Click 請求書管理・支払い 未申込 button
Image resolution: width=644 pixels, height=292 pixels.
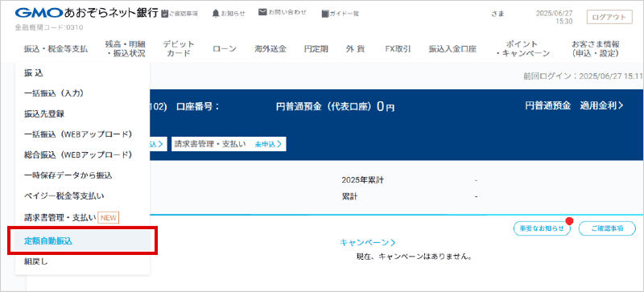coord(229,144)
